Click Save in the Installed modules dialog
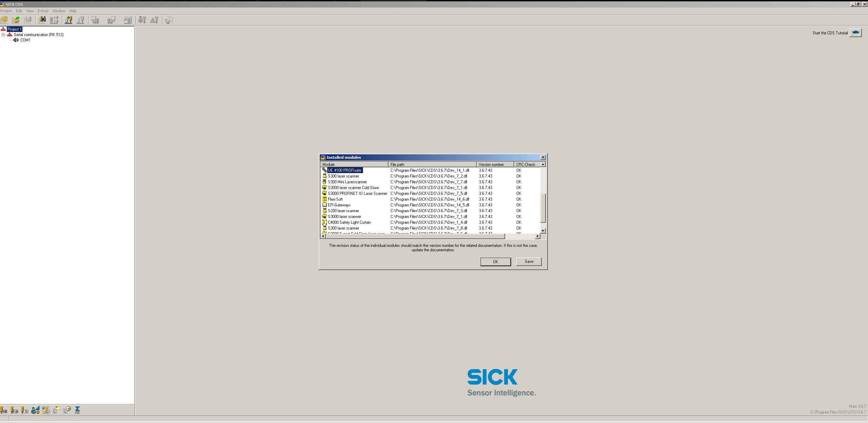868x423 pixels. click(528, 261)
